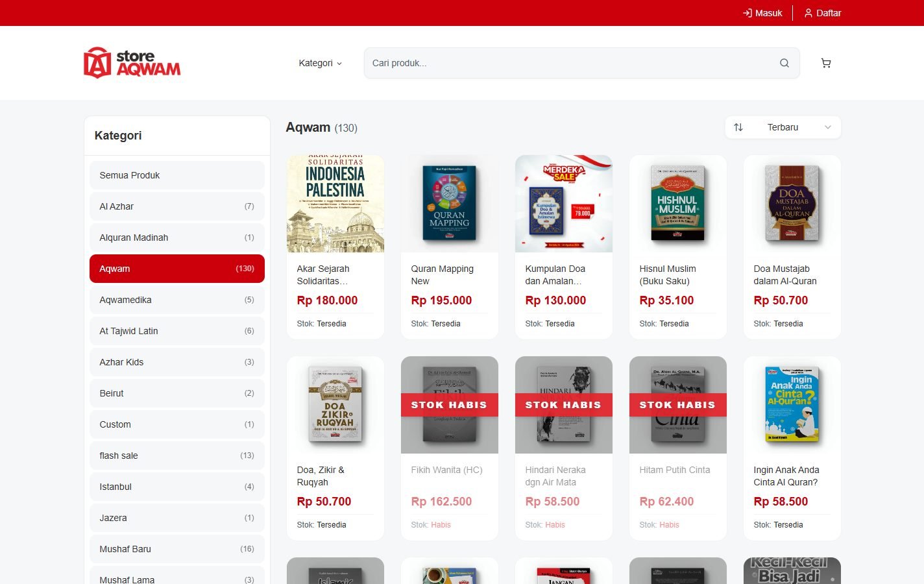Click the search magnifier icon
Image resolution: width=924 pixels, height=584 pixels.
pos(784,63)
